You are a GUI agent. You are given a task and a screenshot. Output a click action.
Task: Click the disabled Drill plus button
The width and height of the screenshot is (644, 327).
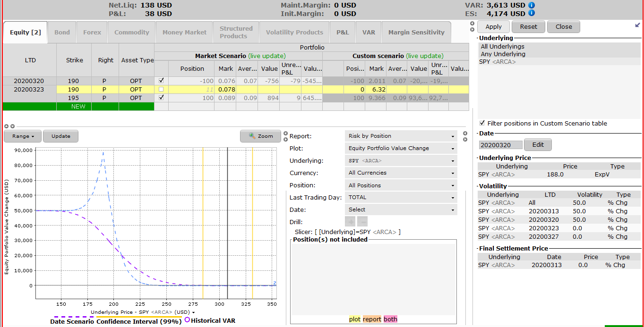click(350, 221)
